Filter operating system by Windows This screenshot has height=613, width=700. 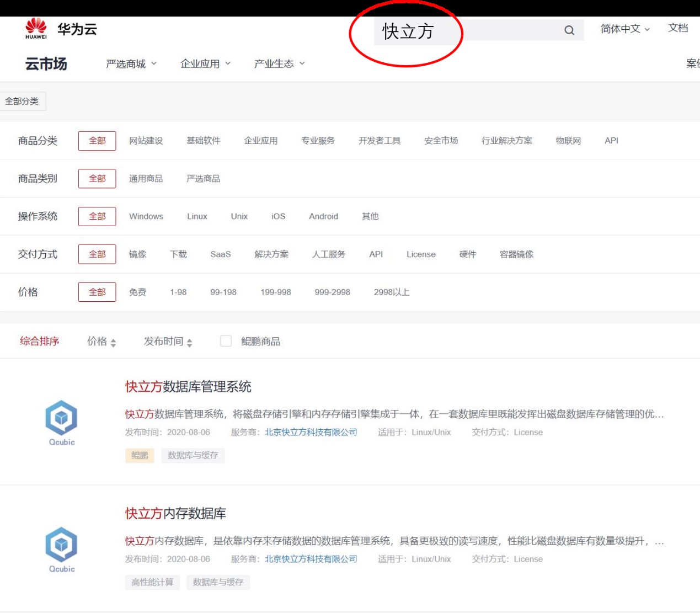tap(146, 216)
